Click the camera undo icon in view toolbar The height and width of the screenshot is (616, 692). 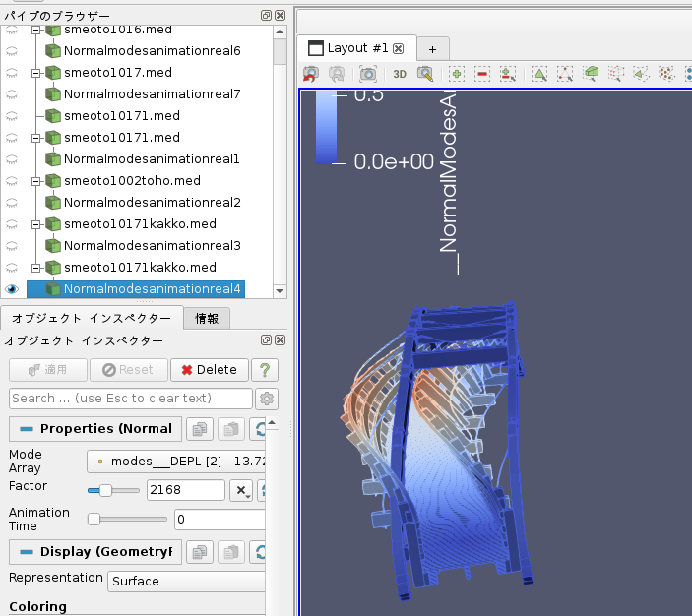[311, 74]
